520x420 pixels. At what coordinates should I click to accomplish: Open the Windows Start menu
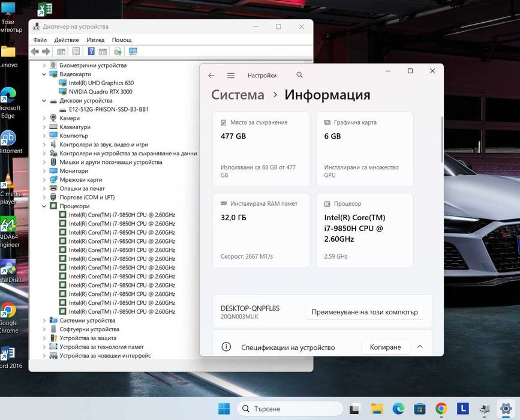coord(224,409)
